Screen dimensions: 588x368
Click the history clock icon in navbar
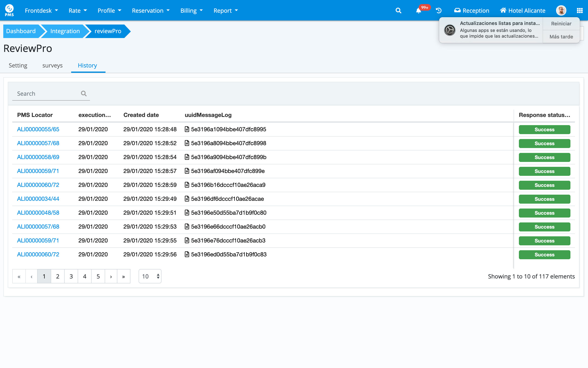[439, 10]
